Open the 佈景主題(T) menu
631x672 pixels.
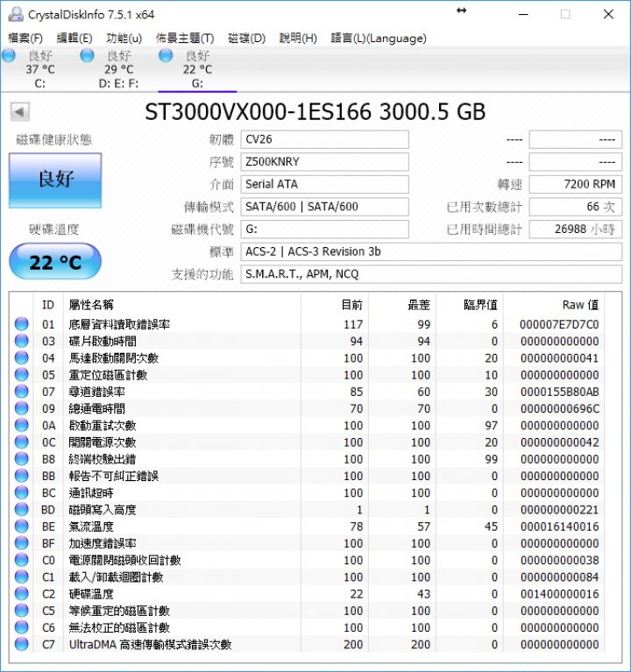[185, 39]
